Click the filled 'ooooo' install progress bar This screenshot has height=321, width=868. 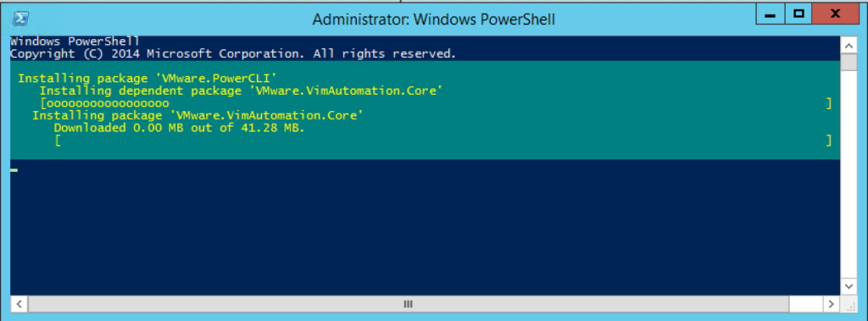[104, 103]
